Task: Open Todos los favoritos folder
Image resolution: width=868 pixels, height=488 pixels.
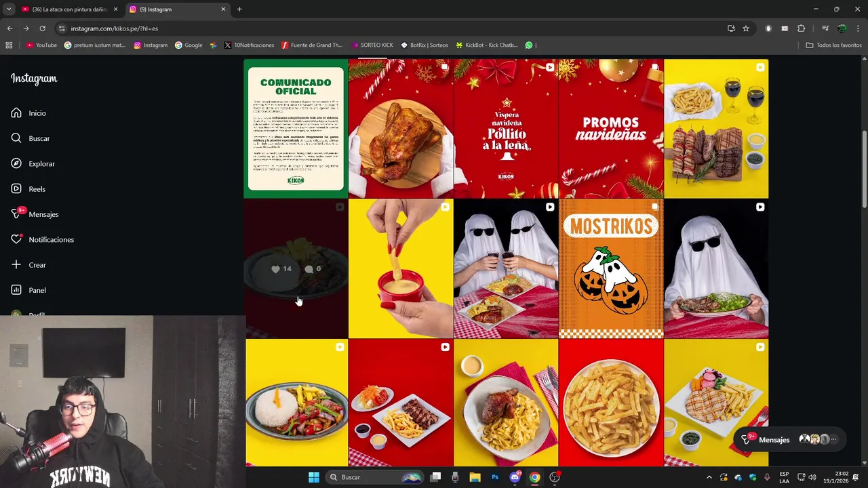Action: click(x=833, y=45)
